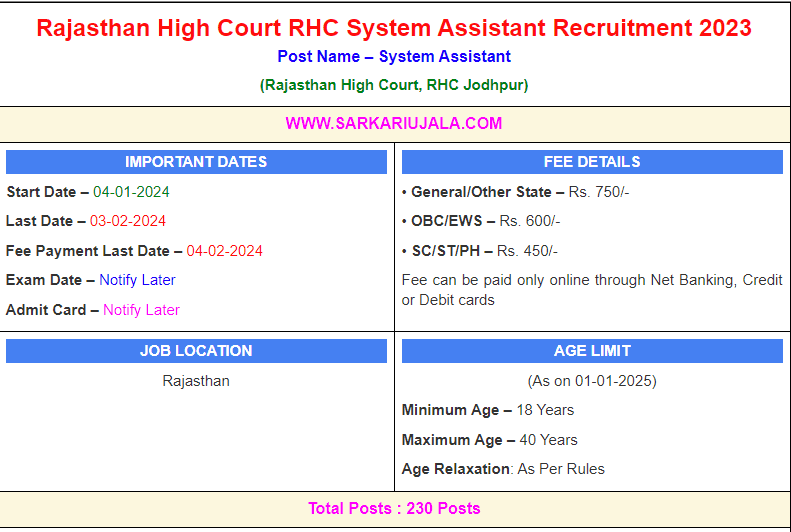Click the AGE LIMIT section header

click(x=592, y=351)
